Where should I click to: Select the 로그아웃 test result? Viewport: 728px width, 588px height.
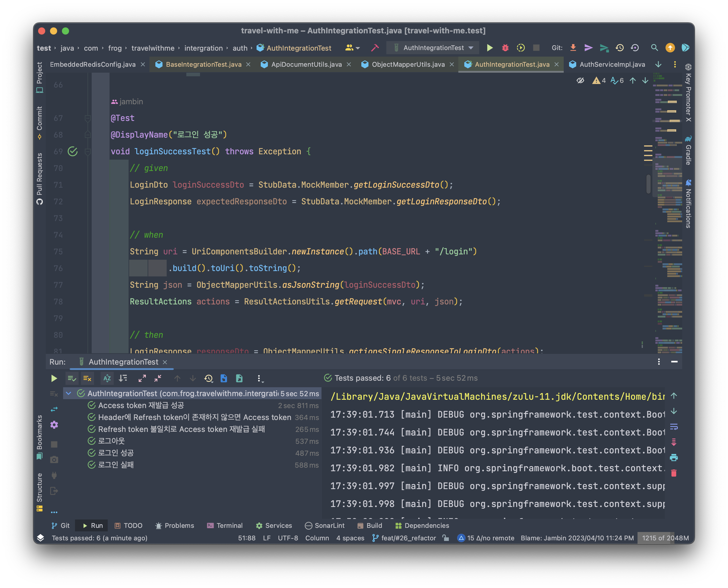click(111, 441)
